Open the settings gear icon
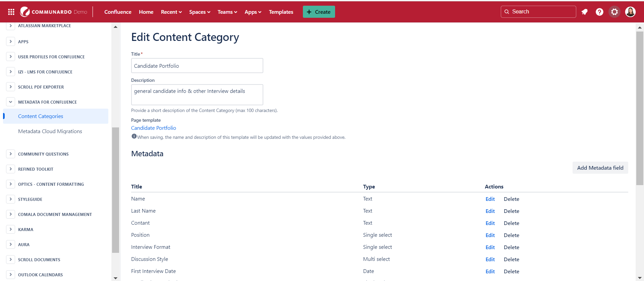 (x=614, y=12)
